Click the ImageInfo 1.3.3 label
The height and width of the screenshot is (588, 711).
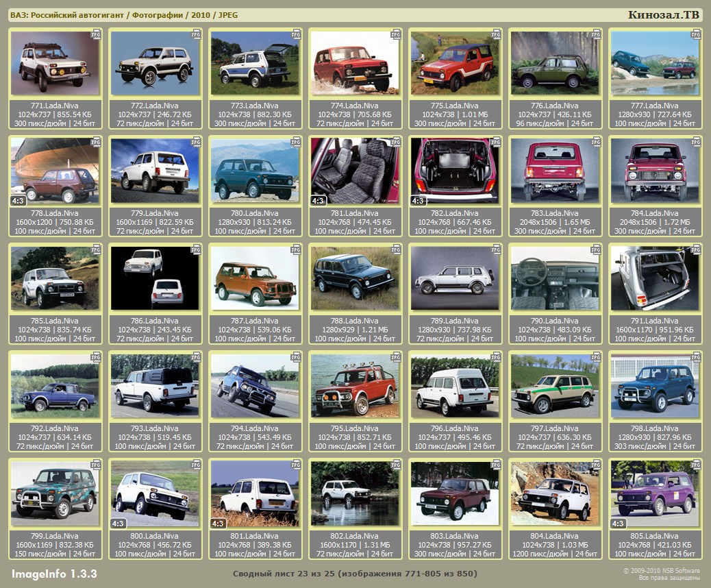pyautogui.click(x=54, y=574)
